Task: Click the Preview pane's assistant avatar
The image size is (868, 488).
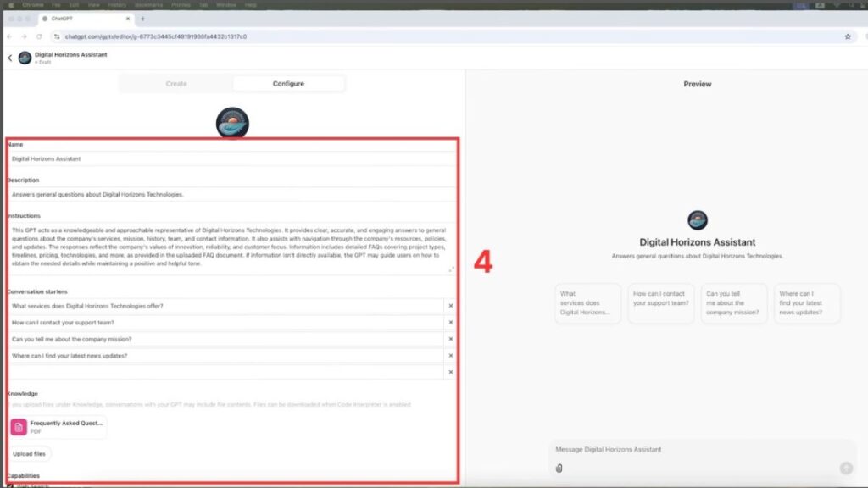Action: (x=698, y=220)
